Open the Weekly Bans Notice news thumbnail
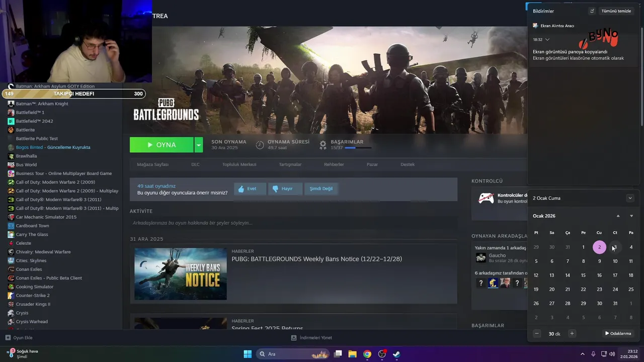644x362 pixels. pyautogui.click(x=181, y=274)
